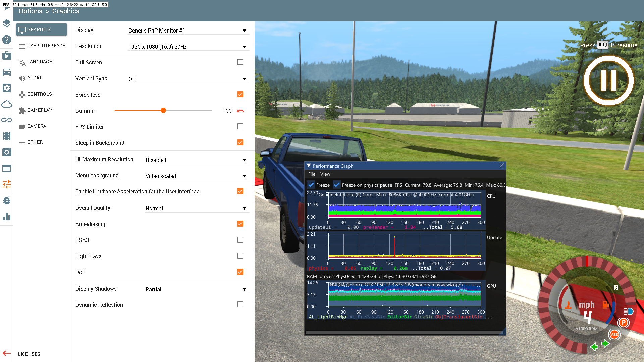Enable Dynamic Reflection checkbox
Image resolution: width=644 pixels, height=362 pixels.
coord(240,304)
